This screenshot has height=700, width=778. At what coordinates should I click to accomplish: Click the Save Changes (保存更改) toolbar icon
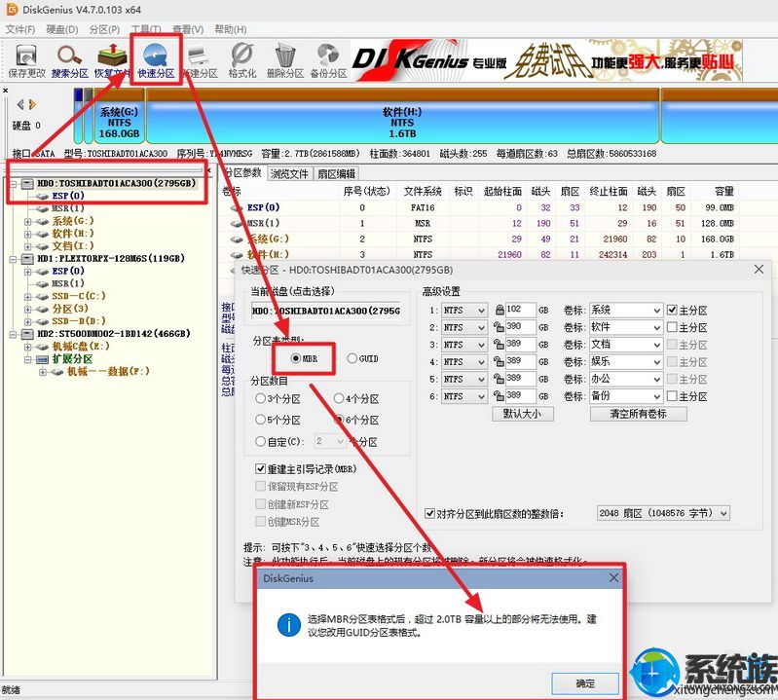[x=26, y=61]
